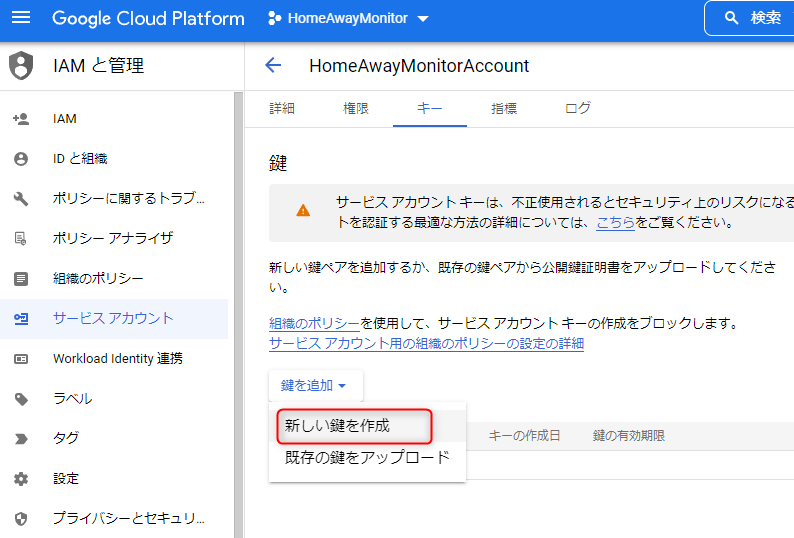Image resolution: width=794 pixels, height=538 pixels.
Task: Open the こちら link in the warning
Action: [x=615, y=222]
